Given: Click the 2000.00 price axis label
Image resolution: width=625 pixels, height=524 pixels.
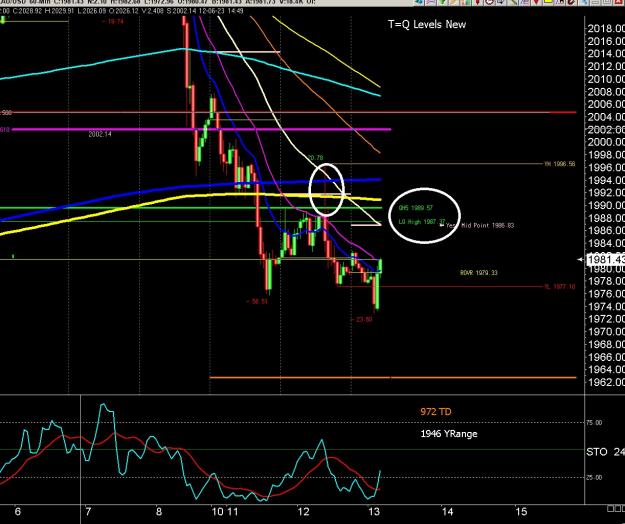Looking at the screenshot, I should [x=606, y=142].
